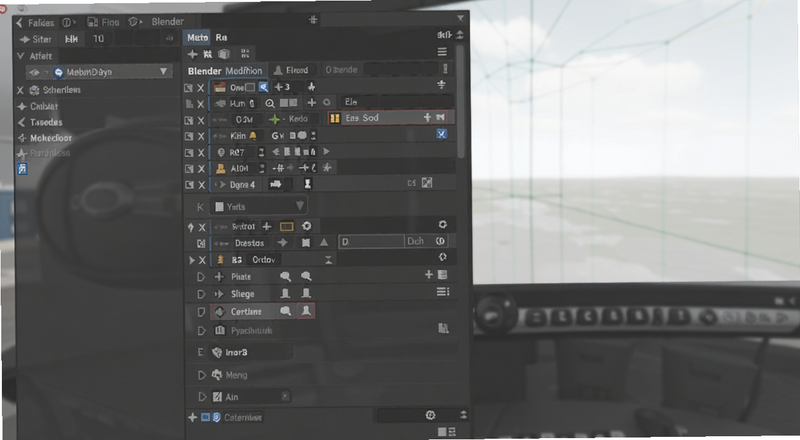Toggle the X beside Stherilen

click(x=20, y=90)
